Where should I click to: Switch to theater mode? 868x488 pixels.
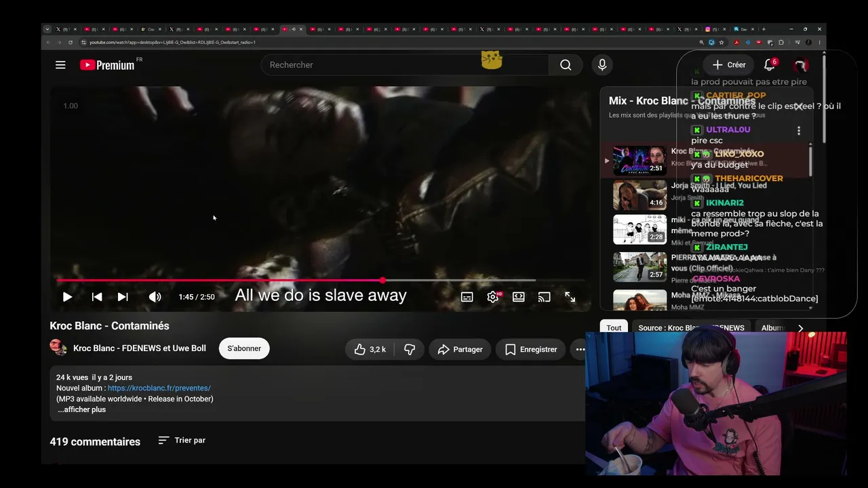[519, 297]
